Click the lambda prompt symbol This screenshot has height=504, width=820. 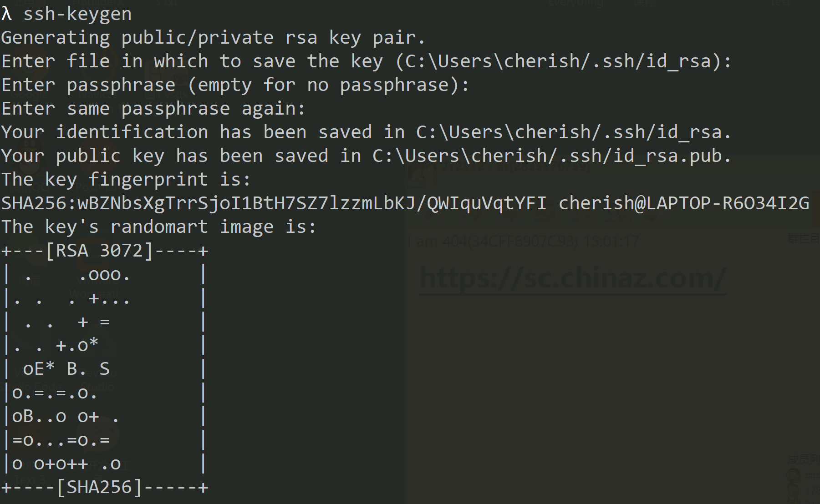coord(6,14)
